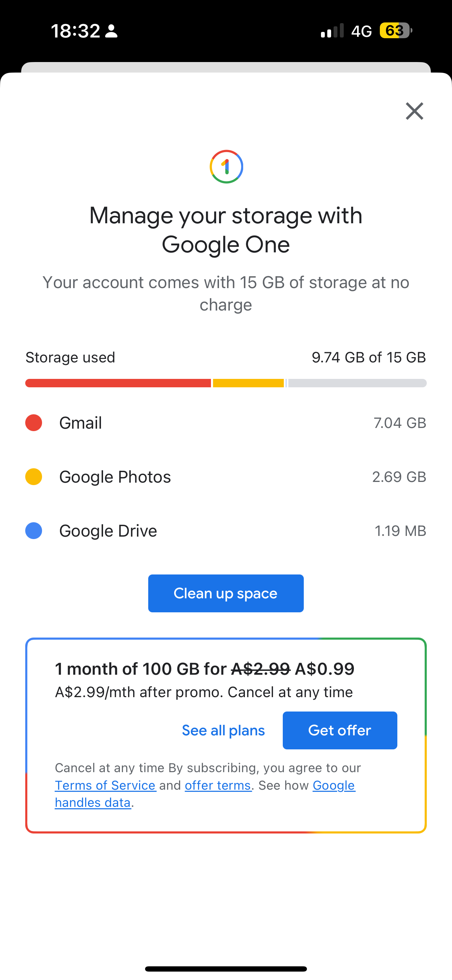Select the Google Drive storage row
The image size is (452, 980).
click(226, 531)
